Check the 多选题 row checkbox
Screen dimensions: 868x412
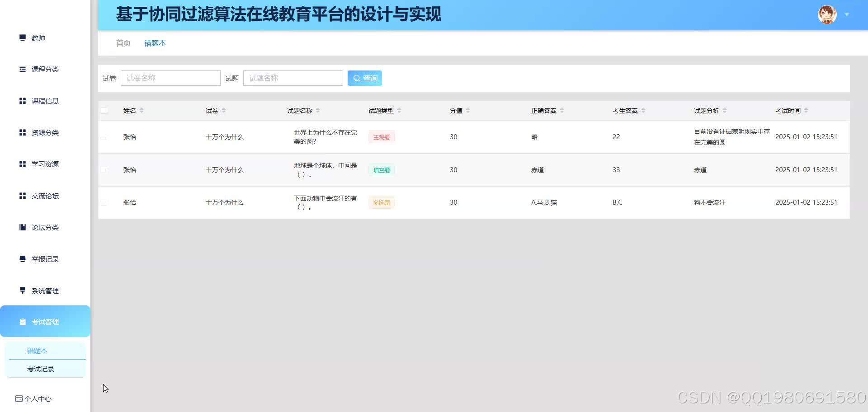[x=104, y=202]
